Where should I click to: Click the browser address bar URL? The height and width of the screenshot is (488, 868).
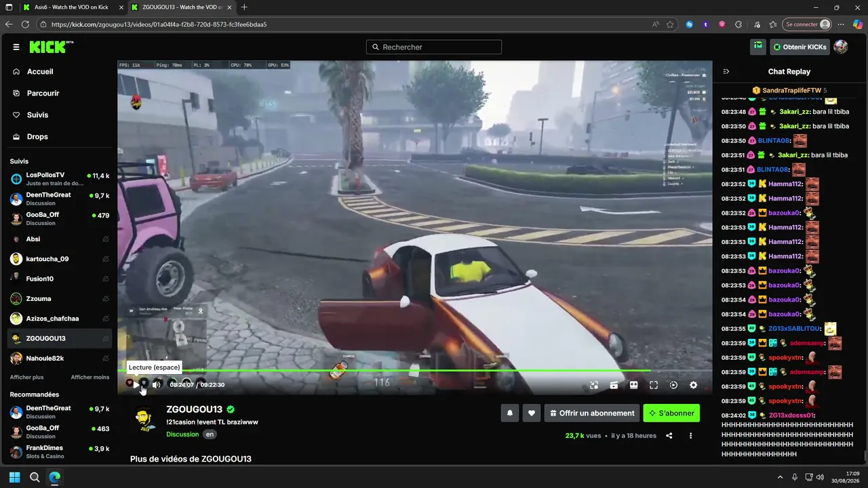click(x=159, y=24)
